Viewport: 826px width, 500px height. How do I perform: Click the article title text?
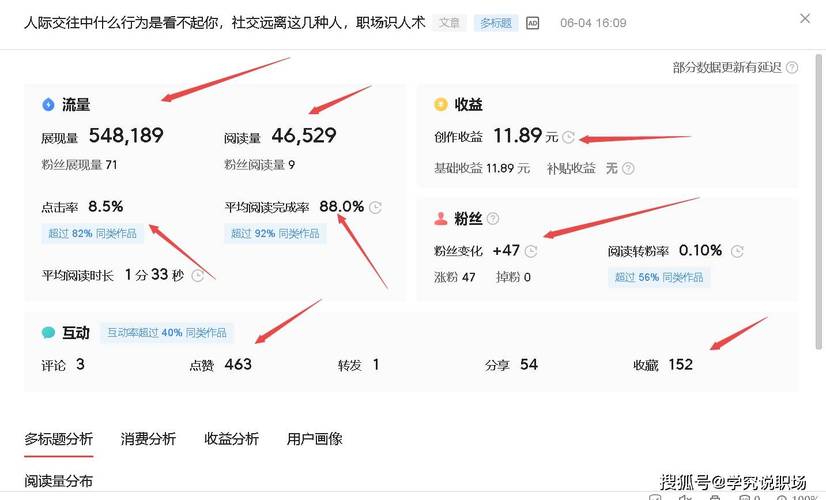224,23
